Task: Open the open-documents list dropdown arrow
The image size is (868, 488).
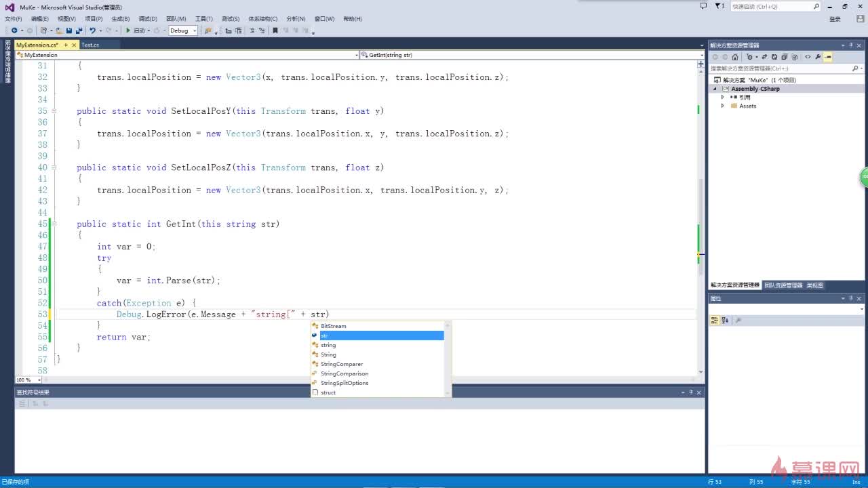Action: click(x=702, y=45)
